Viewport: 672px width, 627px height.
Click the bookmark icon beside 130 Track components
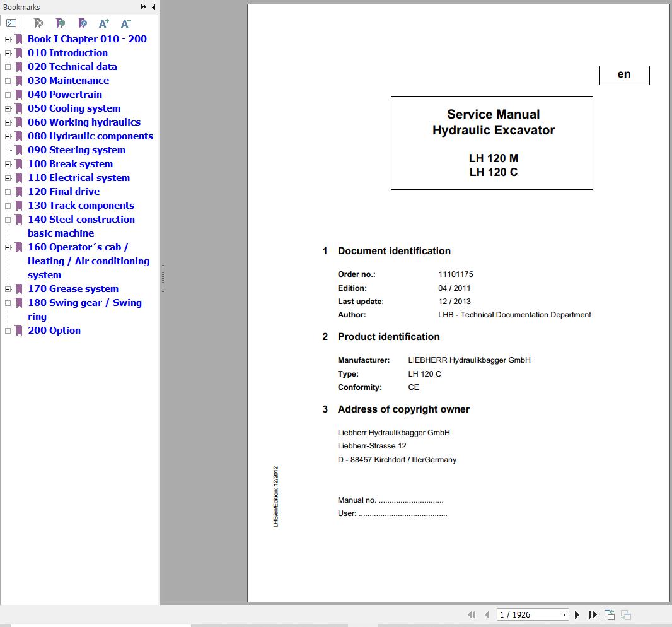[x=19, y=206]
